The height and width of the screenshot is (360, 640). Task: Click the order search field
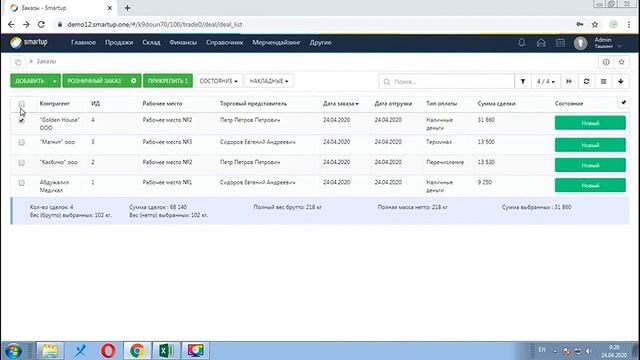447,82
